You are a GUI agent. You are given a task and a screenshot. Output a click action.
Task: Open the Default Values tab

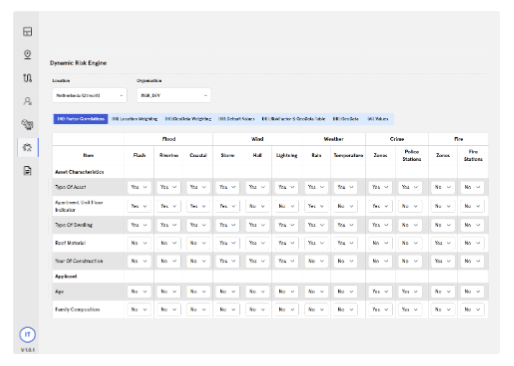pos(236,119)
